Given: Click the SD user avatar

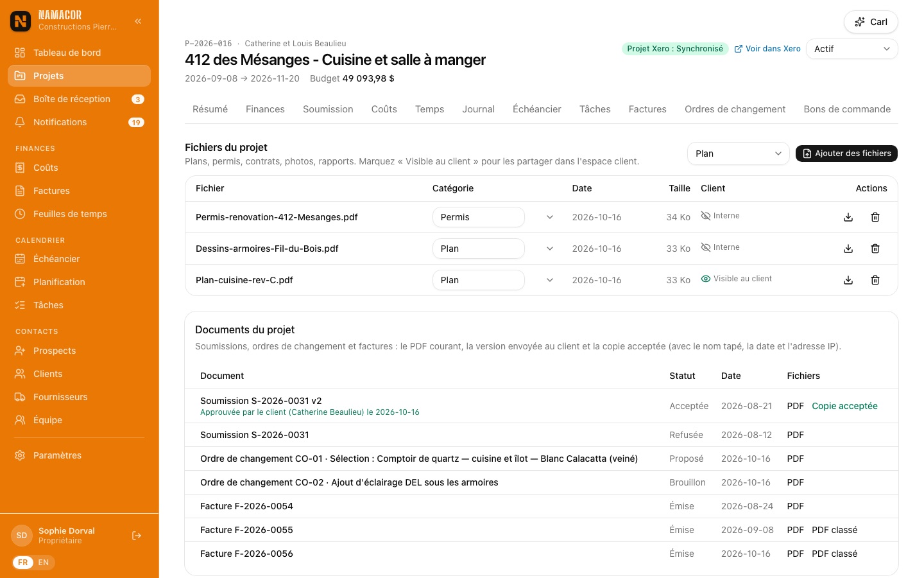Looking at the screenshot, I should [22, 536].
